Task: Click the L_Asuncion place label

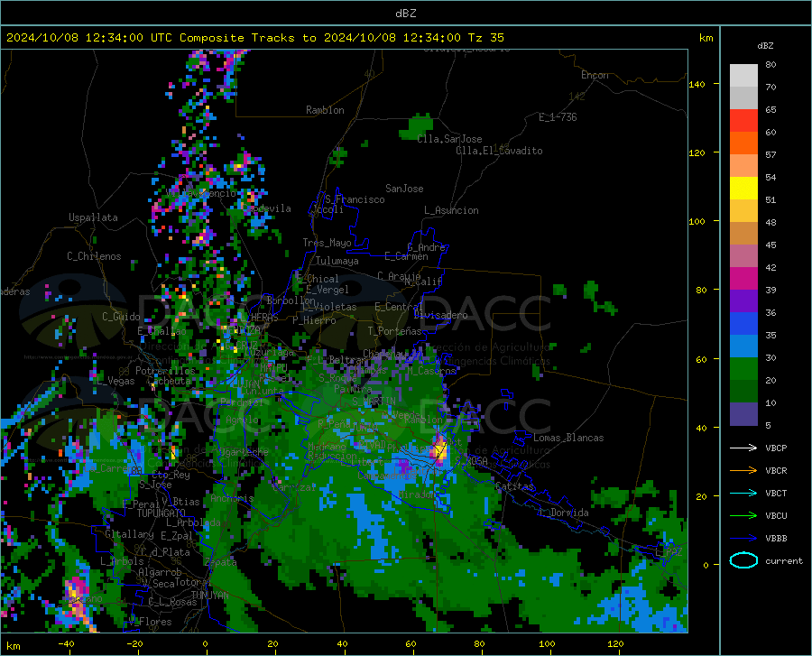Action: point(451,210)
